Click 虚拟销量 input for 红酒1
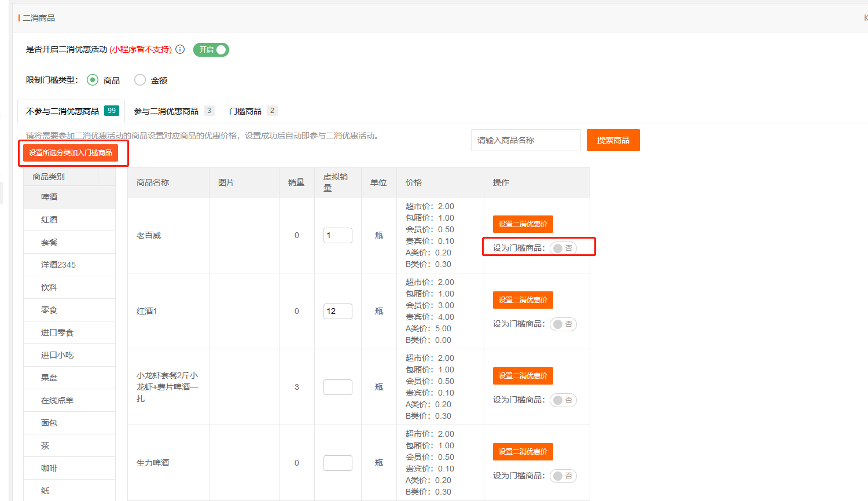The width and height of the screenshot is (868, 501). coord(338,311)
